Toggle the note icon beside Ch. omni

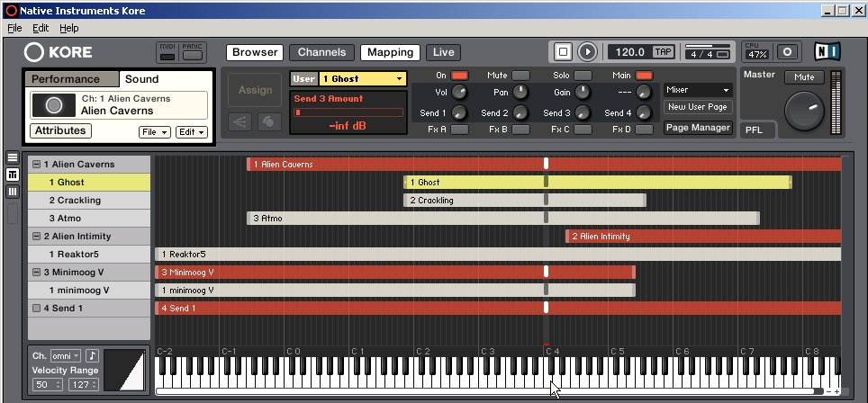tap(92, 355)
